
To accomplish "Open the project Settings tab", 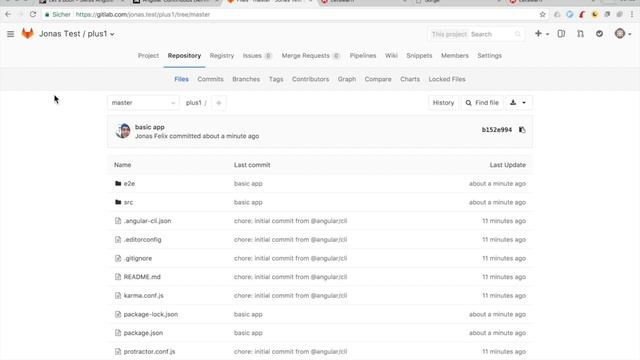I will click(x=489, y=56).
